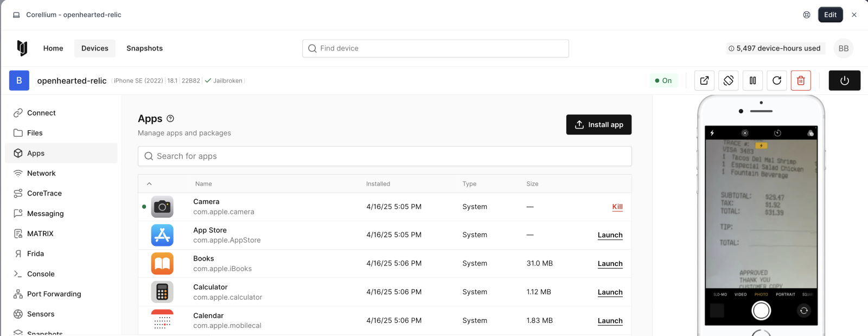868x336 pixels.
Task: Open the Snapshots tab in top navigation
Action: [144, 48]
